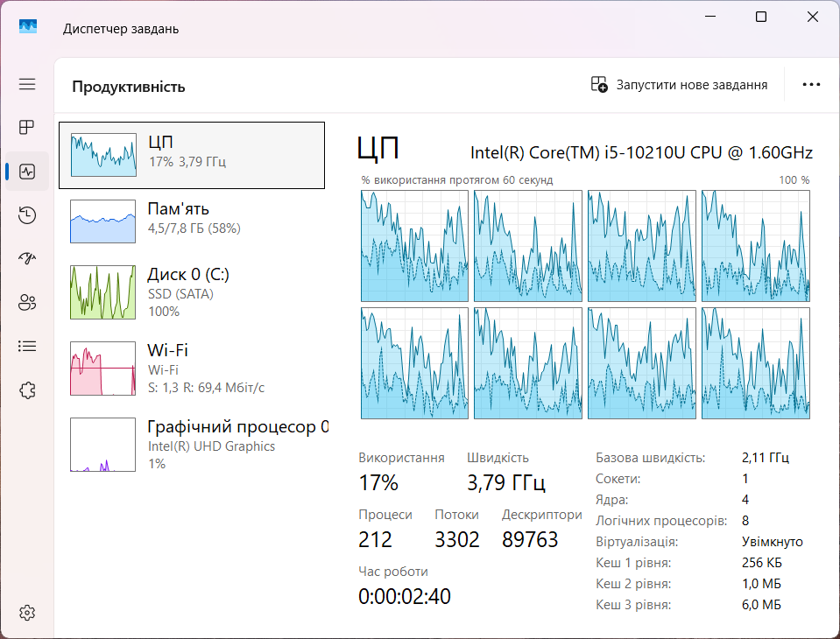This screenshot has width=840, height=639.
Task: Click the level 1 cache value '256 КБ'
Action: pos(762,563)
